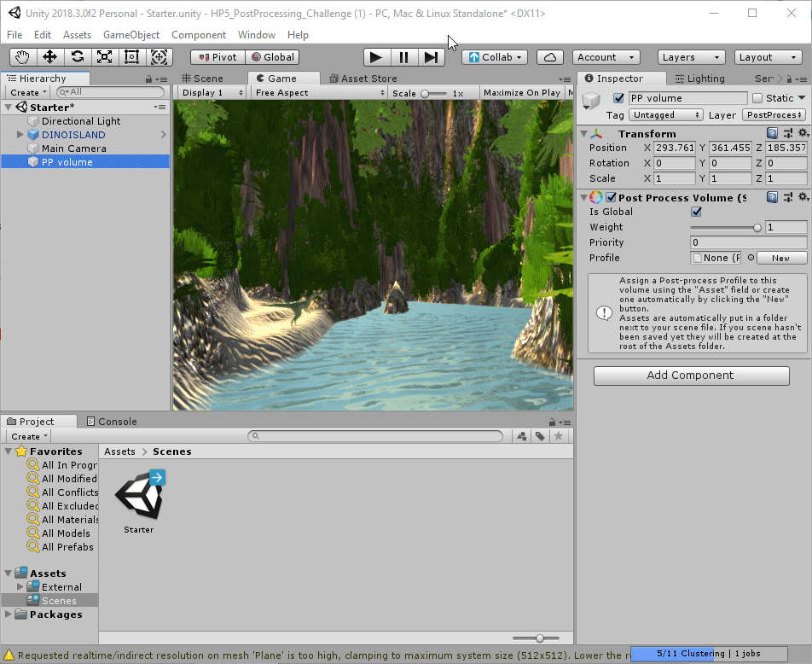Open the GameObject menu
This screenshot has height=664, width=812.
coord(130,35)
